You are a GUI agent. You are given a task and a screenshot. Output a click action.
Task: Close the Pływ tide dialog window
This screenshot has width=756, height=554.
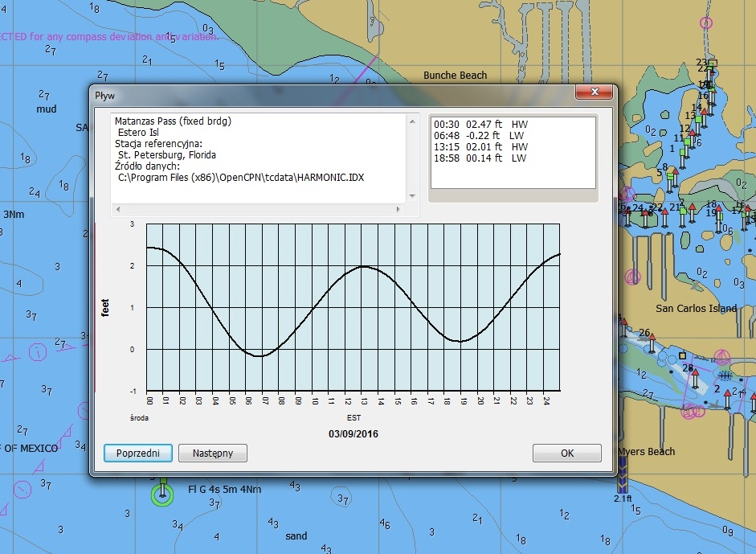pyautogui.click(x=595, y=93)
